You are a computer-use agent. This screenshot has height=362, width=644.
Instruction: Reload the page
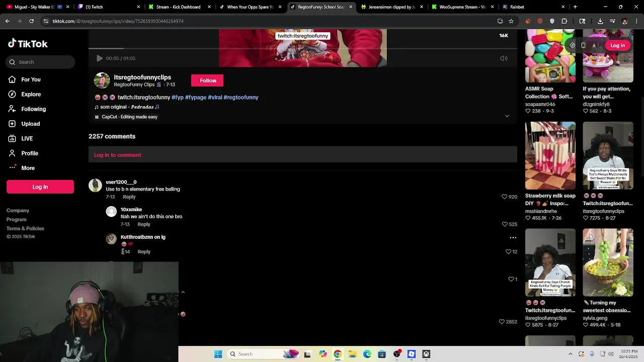click(x=31, y=21)
